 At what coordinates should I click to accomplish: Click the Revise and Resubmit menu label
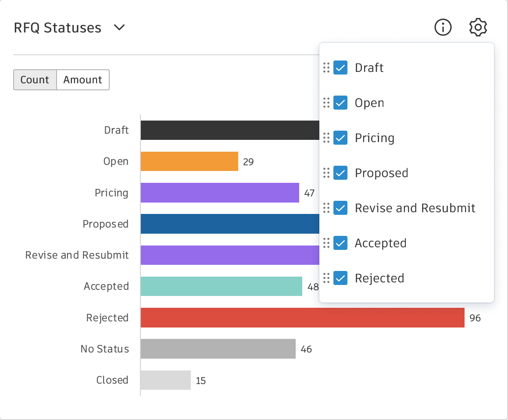(415, 208)
